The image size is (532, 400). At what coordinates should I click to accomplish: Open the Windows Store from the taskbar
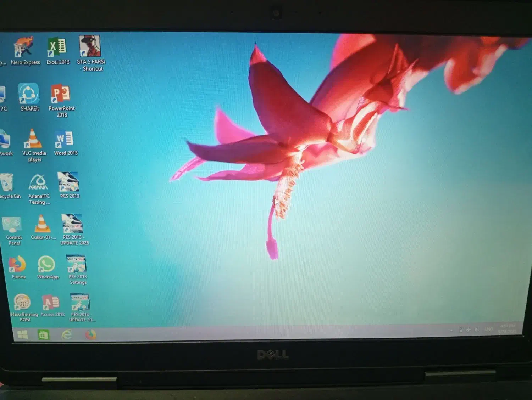pos(44,334)
